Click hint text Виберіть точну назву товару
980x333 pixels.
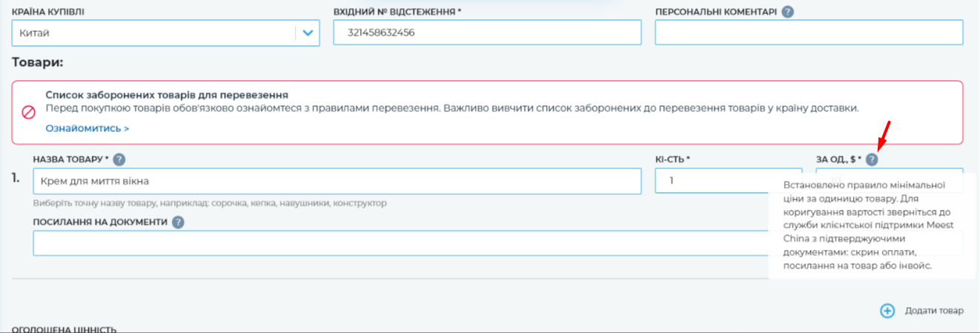(211, 202)
